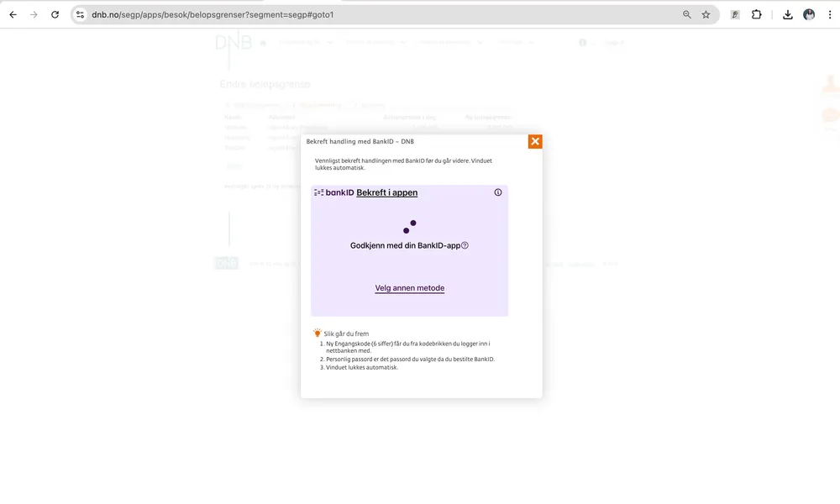Reload the page with the refresh button
Viewport: 840px width, 504px height.
point(55,14)
